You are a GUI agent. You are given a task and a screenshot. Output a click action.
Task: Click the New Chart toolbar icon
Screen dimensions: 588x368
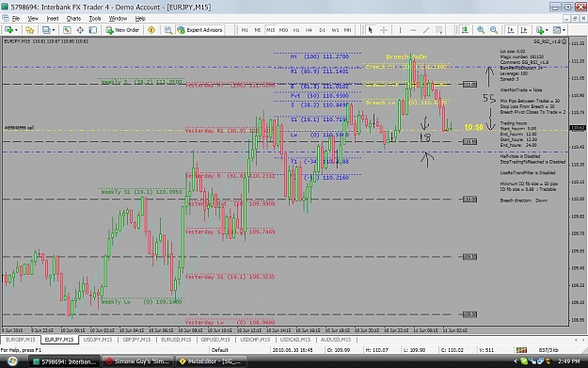coord(8,30)
